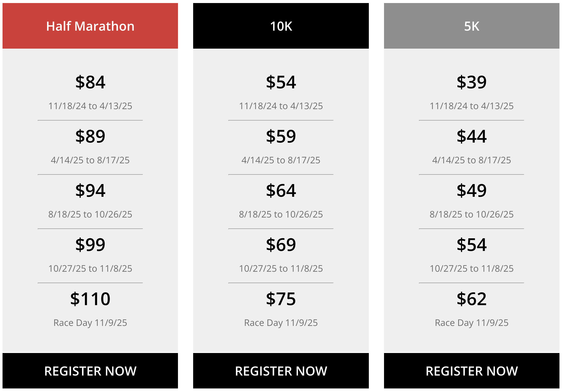Screen dimensions: 563x392
Task: Click the $49 5K price
Action: click(472, 191)
